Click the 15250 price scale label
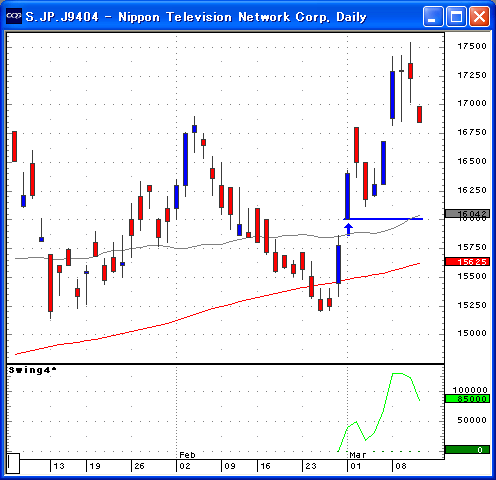Viewport: 496px width, 480px height. [x=472, y=305]
